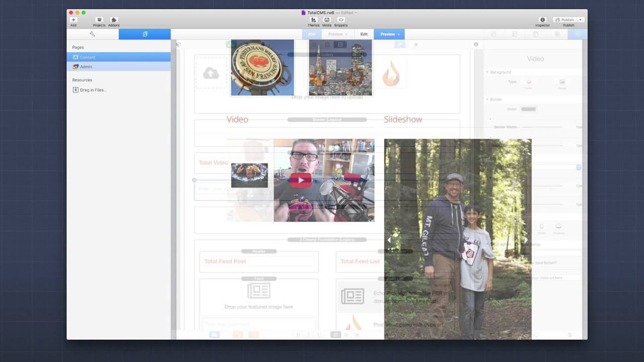Open the Preview dropdown arrow
The width and height of the screenshot is (644, 362).
coord(399,34)
